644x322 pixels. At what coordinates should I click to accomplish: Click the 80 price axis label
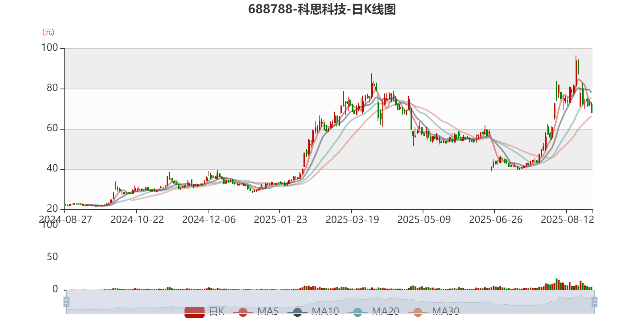coord(52,88)
